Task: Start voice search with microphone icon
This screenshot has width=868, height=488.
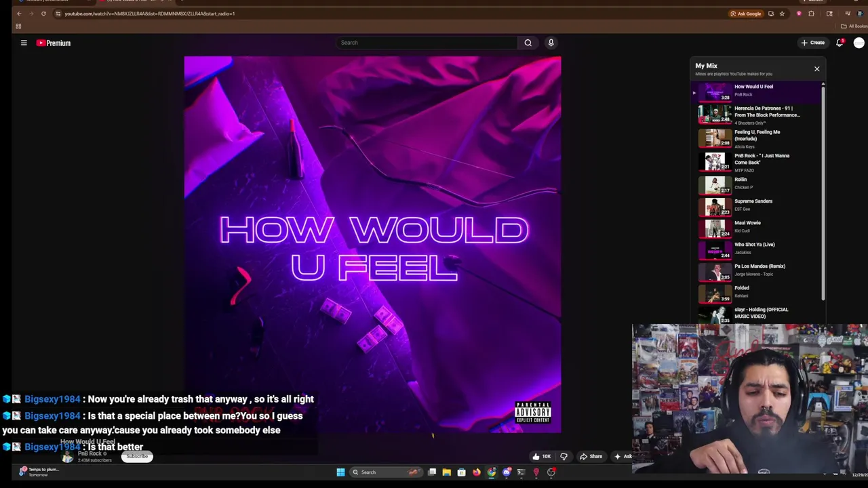Action: [551, 43]
